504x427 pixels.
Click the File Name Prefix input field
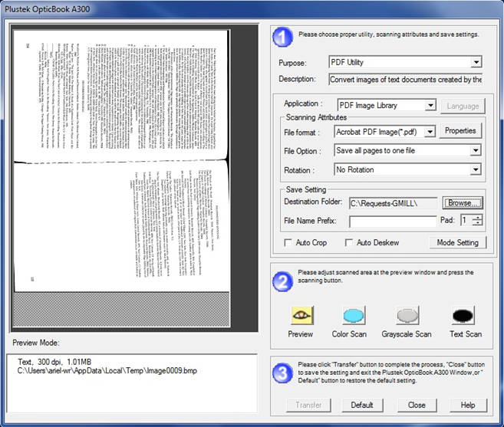393,222
